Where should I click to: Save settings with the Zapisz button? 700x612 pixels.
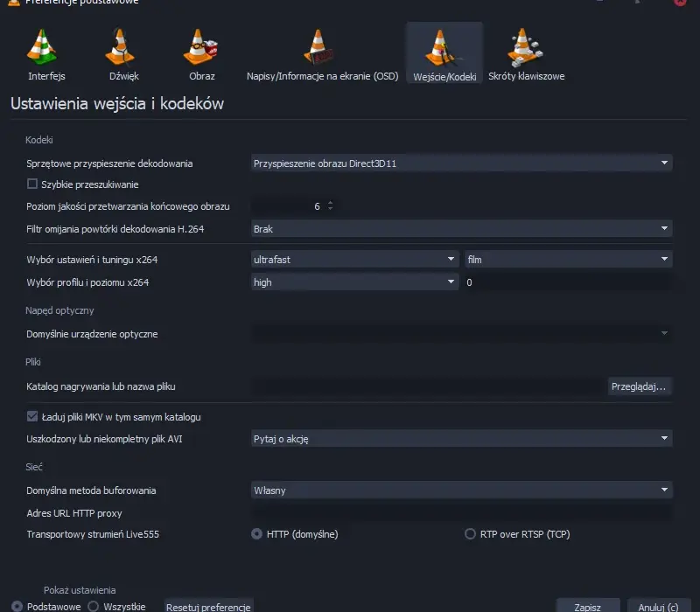(587, 607)
